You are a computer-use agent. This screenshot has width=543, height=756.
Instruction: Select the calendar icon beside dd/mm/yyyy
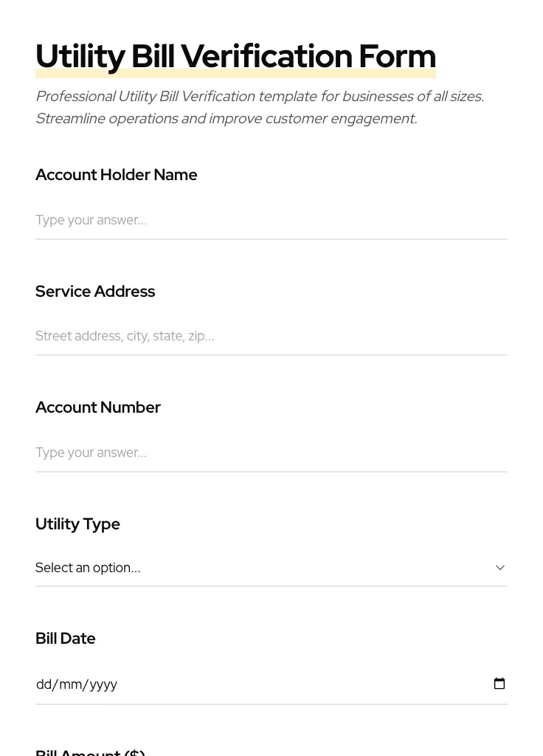499,683
